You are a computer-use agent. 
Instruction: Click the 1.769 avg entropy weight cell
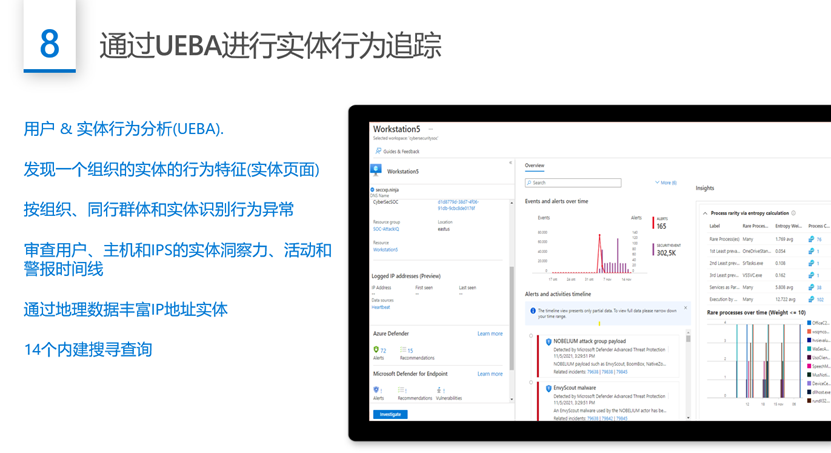tap(784, 239)
